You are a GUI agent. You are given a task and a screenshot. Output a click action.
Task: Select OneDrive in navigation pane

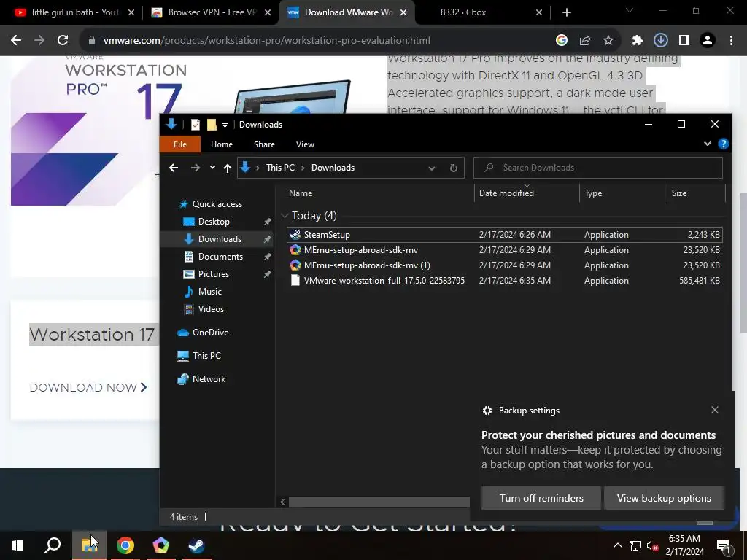tap(210, 332)
